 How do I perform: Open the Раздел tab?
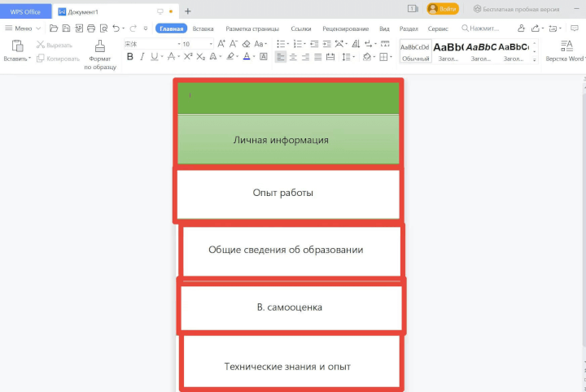(409, 28)
